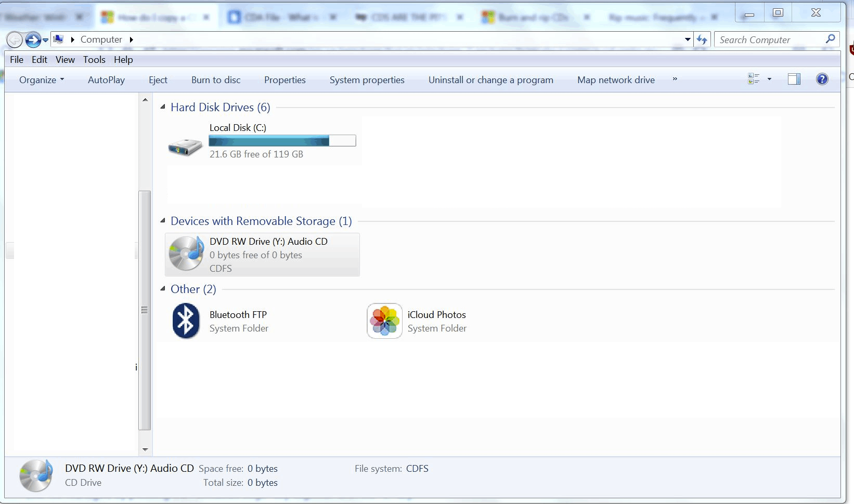Open view options dropdown arrow
854x504 pixels.
pyautogui.click(x=769, y=79)
